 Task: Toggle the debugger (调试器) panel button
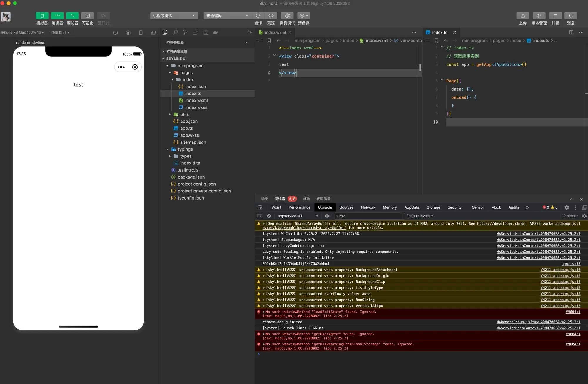(x=72, y=16)
